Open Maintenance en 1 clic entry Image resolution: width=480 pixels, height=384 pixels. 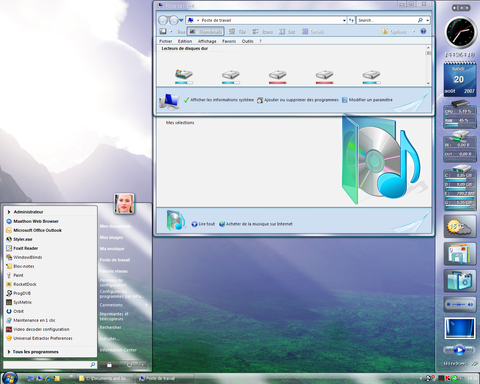pyautogui.click(x=31, y=320)
